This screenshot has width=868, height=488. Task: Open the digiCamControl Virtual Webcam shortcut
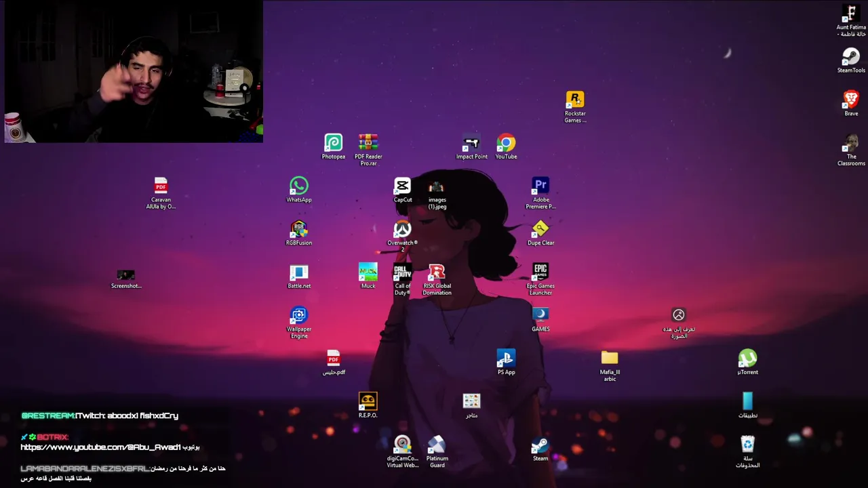(x=402, y=452)
